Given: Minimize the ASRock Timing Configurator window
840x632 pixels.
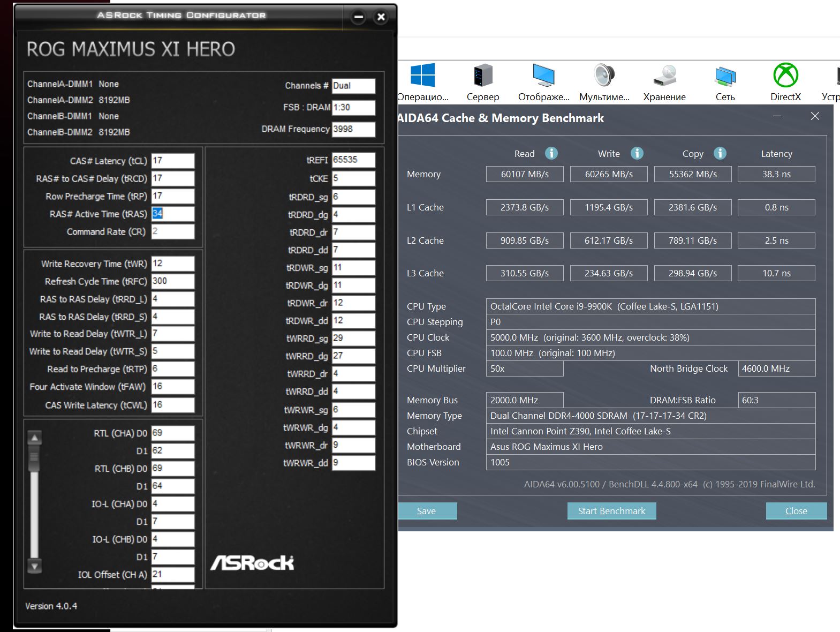Looking at the screenshot, I should click(359, 17).
